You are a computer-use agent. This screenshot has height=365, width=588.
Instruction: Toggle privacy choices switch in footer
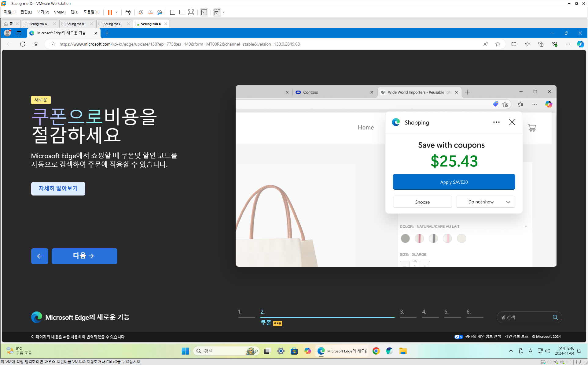pyautogui.click(x=458, y=337)
